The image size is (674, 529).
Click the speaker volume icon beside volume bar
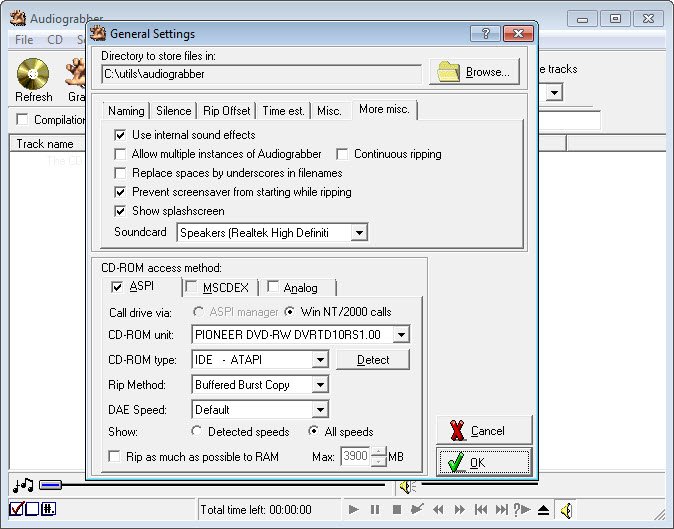point(407,486)
